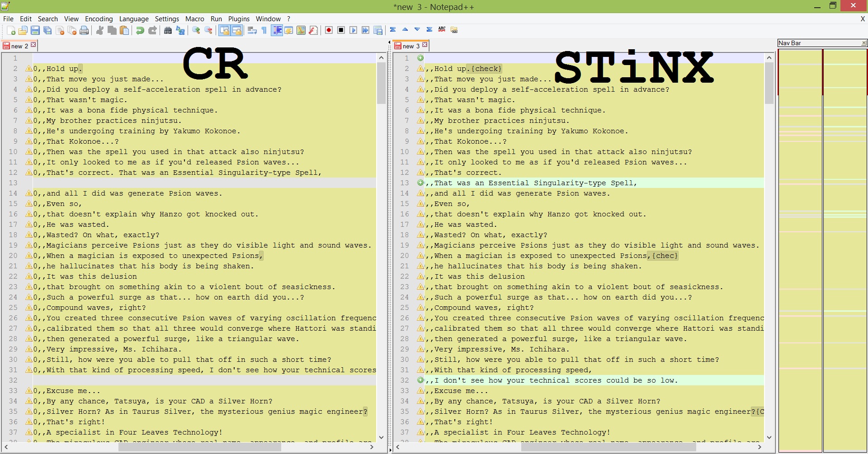868x454 pixels.
Task: Close the Nav Bar panel
Action: [864, 43]
